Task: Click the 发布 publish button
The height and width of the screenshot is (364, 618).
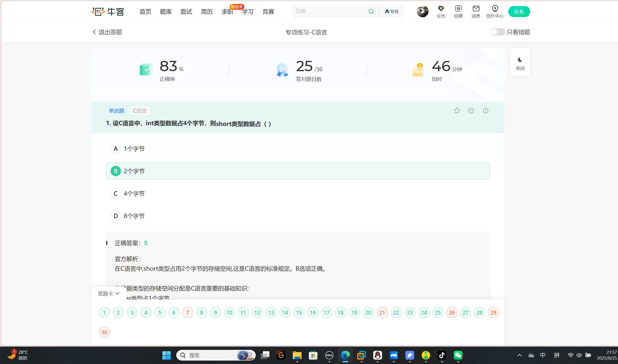Action: (x=519, y=11)
